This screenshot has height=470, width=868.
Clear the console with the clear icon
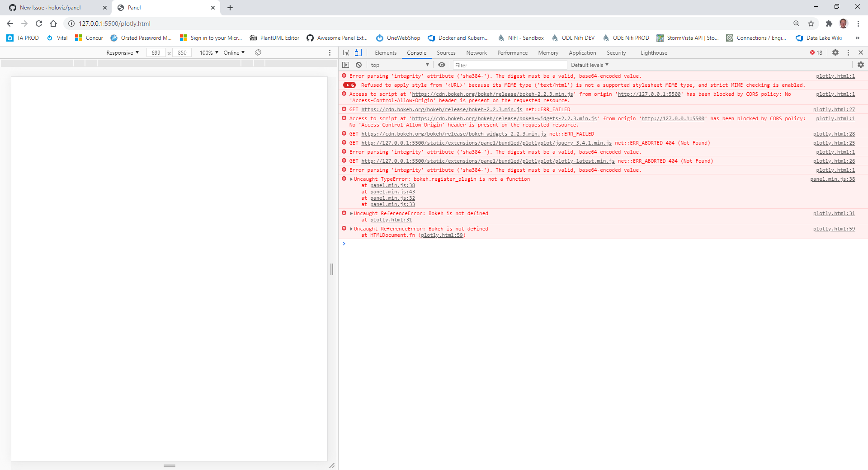pyautogui.click(x=359, y=65)
